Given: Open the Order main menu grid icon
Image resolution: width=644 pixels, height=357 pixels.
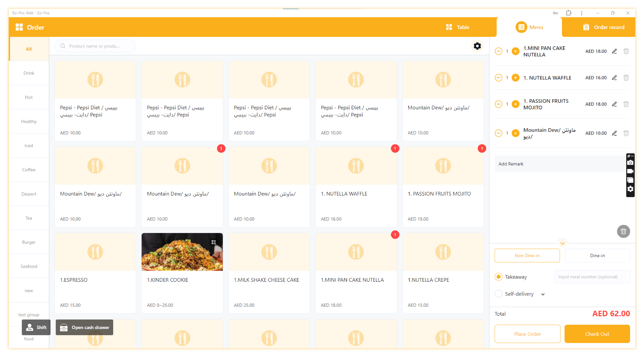Looking at the screenshot, I should click(19, 27).
